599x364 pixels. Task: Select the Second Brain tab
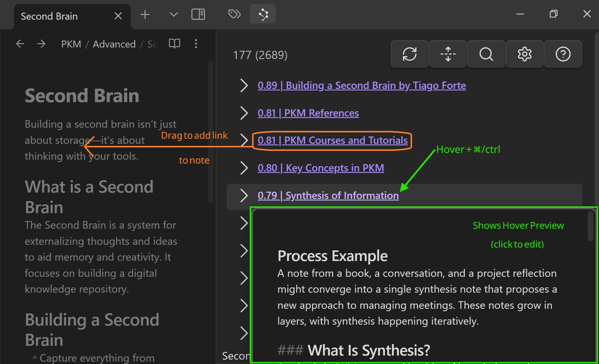pos(49,16)
